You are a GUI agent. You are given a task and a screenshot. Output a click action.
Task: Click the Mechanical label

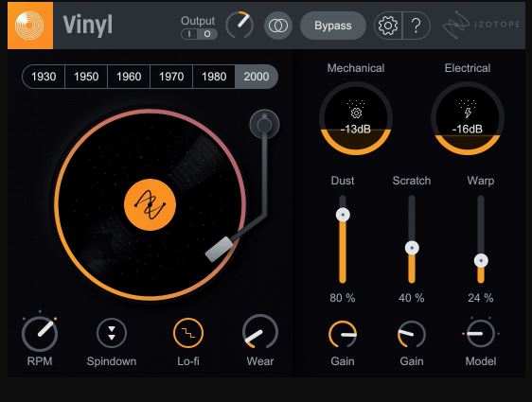pos(356,68)
